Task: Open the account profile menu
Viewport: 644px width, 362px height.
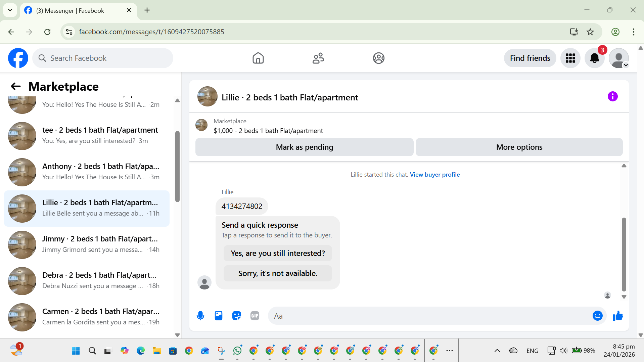Action: 618,58
